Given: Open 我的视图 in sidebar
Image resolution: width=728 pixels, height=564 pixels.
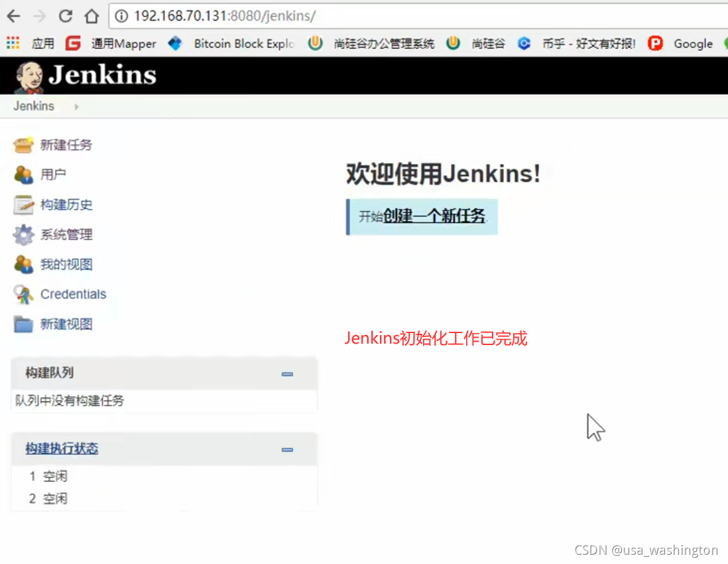Looking at the screenshot, I should (66, 264).
